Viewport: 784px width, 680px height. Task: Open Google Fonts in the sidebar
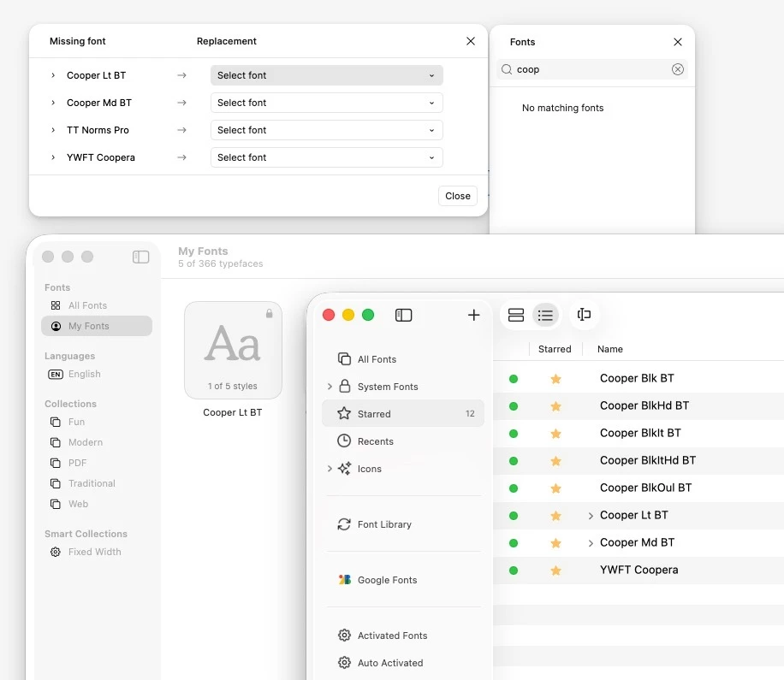[x=403, y=580]
